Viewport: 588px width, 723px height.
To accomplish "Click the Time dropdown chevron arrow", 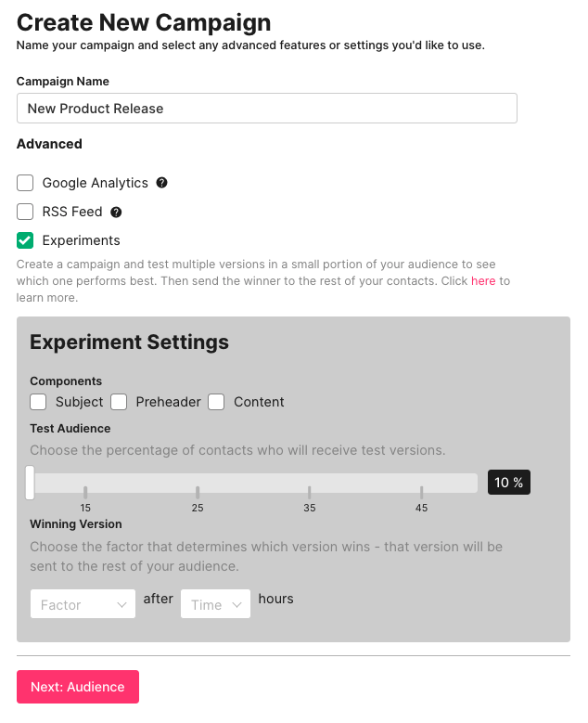I will [x=236, y=605].
